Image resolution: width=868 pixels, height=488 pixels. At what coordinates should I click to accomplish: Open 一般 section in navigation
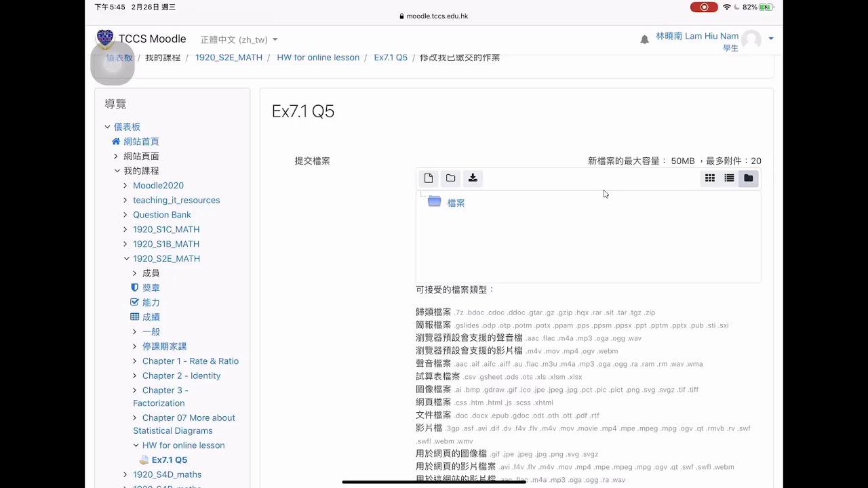(x=151, y=331)
